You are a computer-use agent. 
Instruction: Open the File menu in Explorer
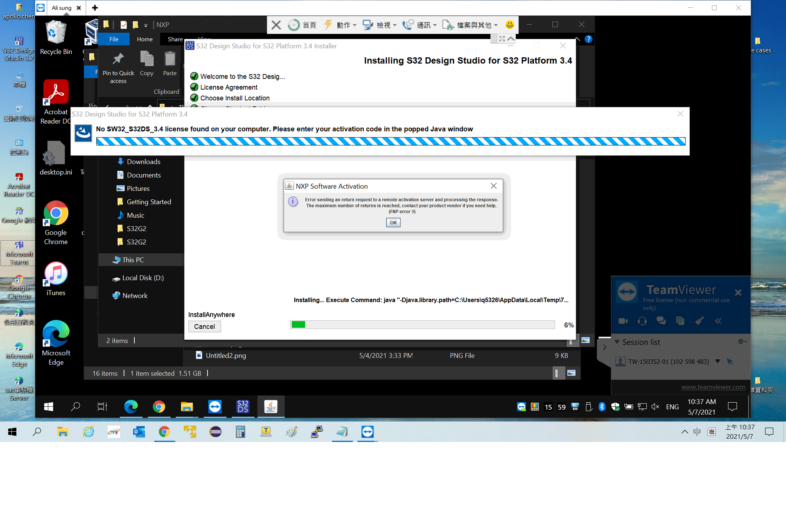pyautogui.click(x=114, y=39)
